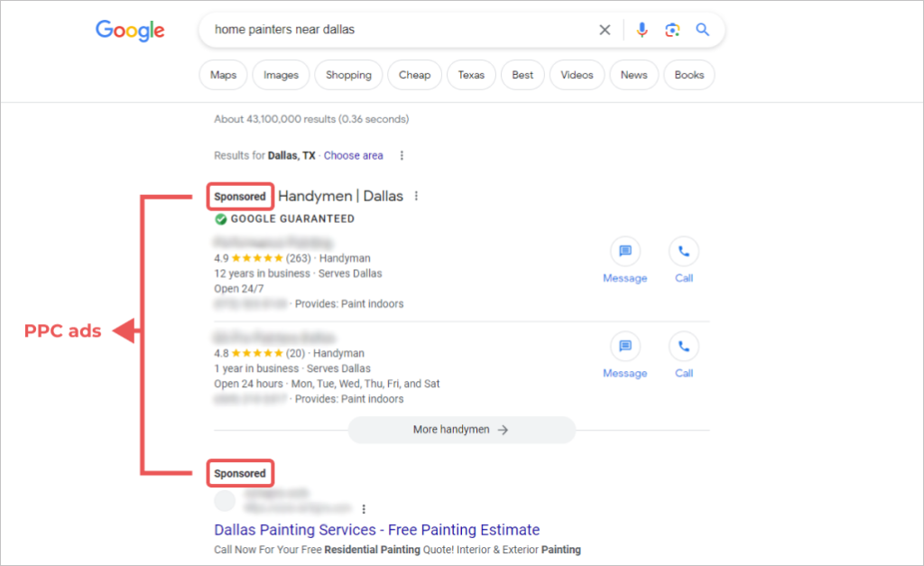Viewport: 924px width, 566px height.
Task: Click inside the search input field
Action: [361, 29]
